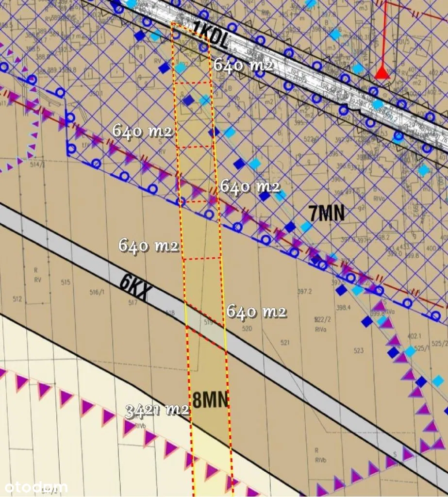Click the red triangle arrow marker

tap(382, 73)
